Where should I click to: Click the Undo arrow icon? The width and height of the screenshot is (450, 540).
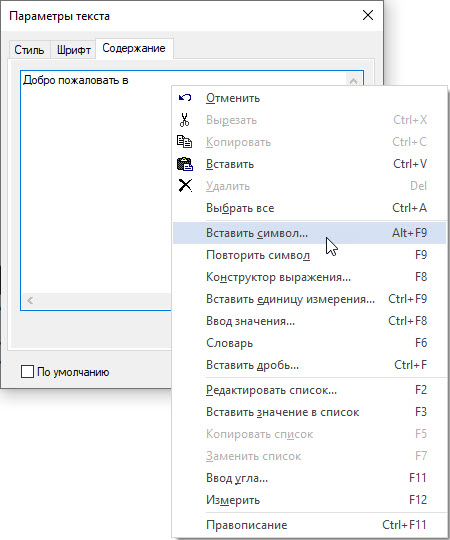click(185, 98)
